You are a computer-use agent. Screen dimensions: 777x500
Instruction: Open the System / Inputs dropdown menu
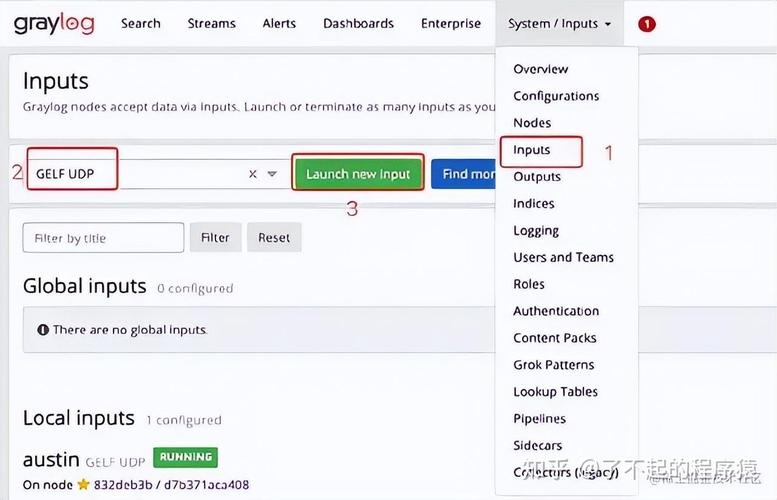point(559,24)
